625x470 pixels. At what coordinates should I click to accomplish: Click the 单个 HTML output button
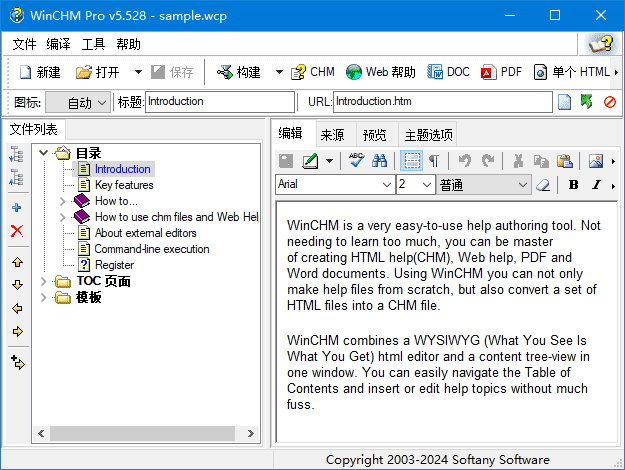pyautogui.click(x=571, y=72)
